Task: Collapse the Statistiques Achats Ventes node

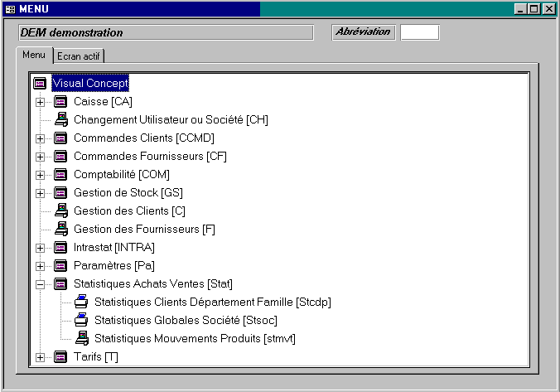Action: tap(40, 284)
